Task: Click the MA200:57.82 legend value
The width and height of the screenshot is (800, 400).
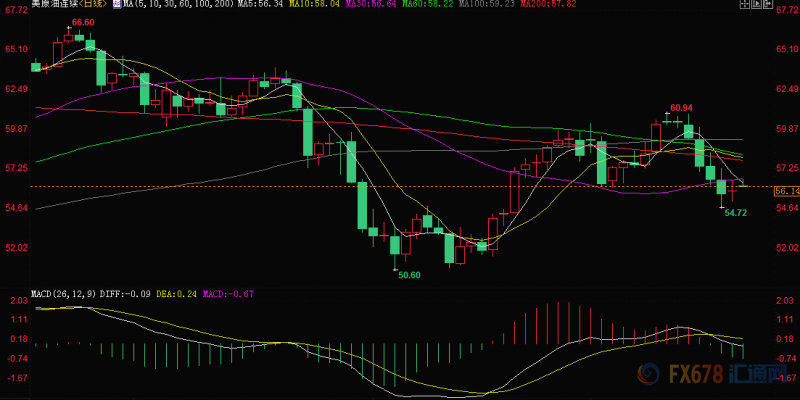Action: (548, 4)
